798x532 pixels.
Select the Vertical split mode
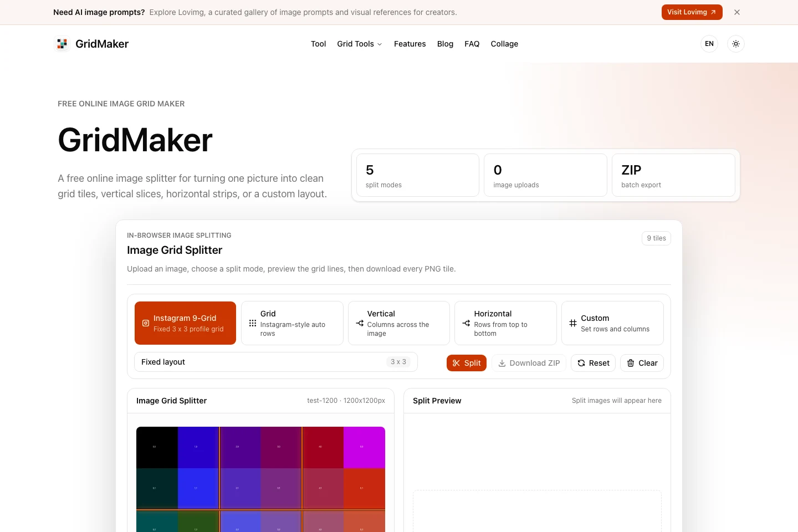point(399,323)
